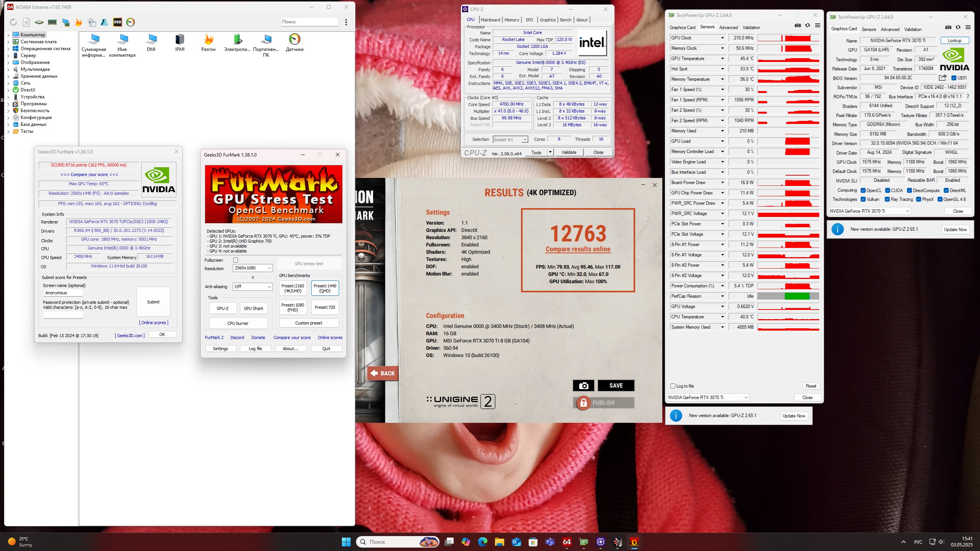Take Superposition results screenshot with camera icon
This screenshot has height=551, width=980.
pyautogui.click(x=583, y=386)
